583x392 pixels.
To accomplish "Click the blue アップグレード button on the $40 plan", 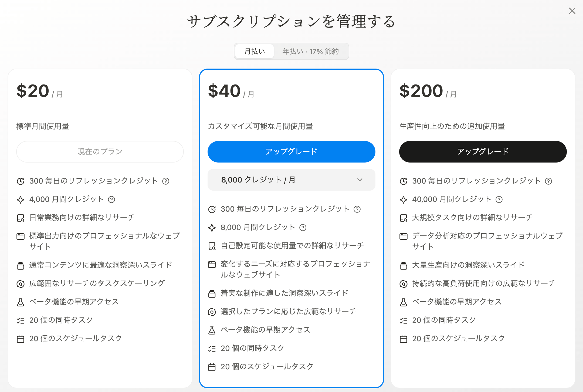I will 291,151.
